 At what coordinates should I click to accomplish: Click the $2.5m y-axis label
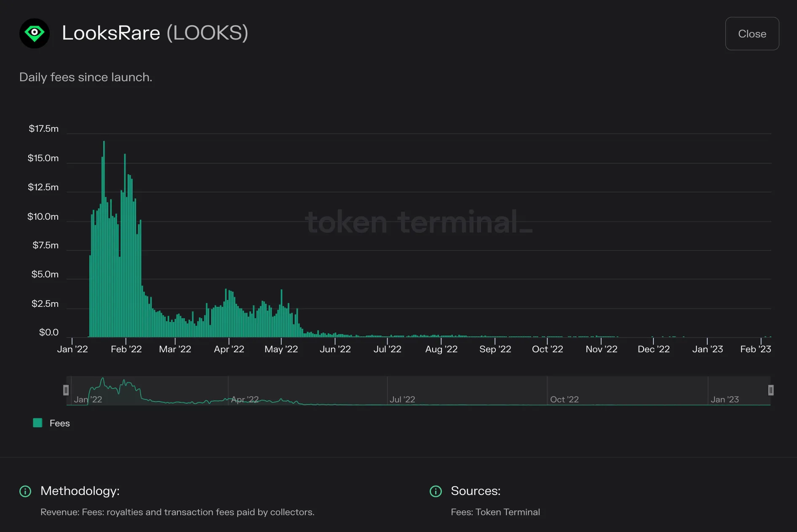(45, 304)
